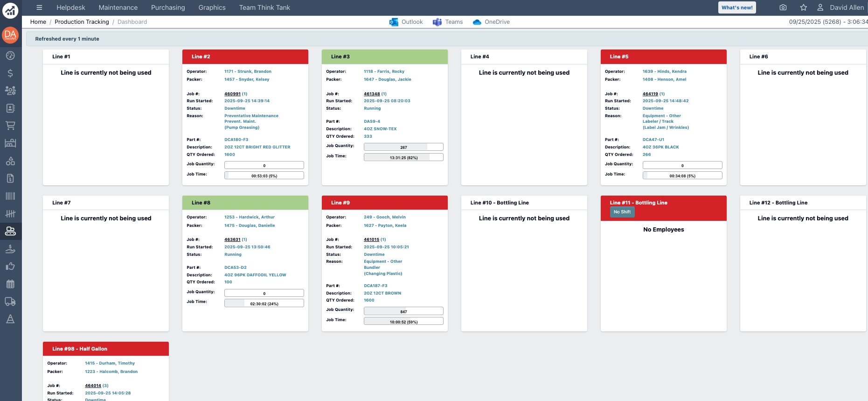This screenshot has width=868, height=401.
Task: Click Line #3 Job Quantity progress bar 267
Action: click(403, 147)
